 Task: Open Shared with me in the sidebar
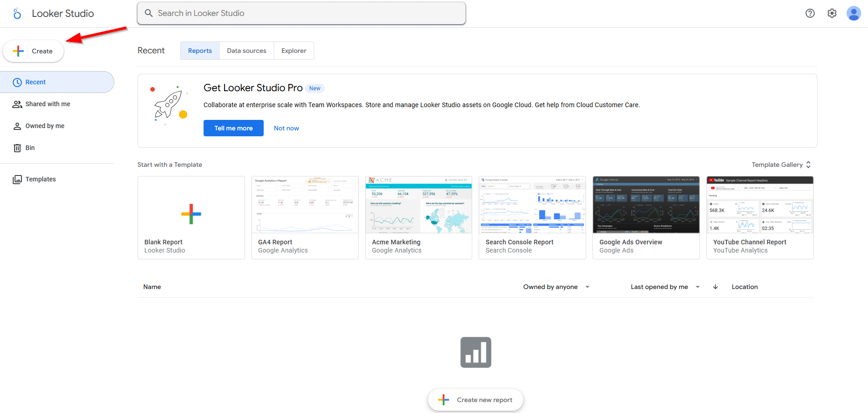[57, 104]
